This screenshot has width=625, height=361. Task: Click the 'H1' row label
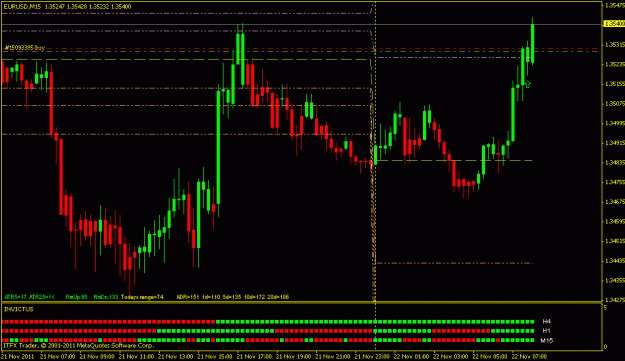[546, 331]
